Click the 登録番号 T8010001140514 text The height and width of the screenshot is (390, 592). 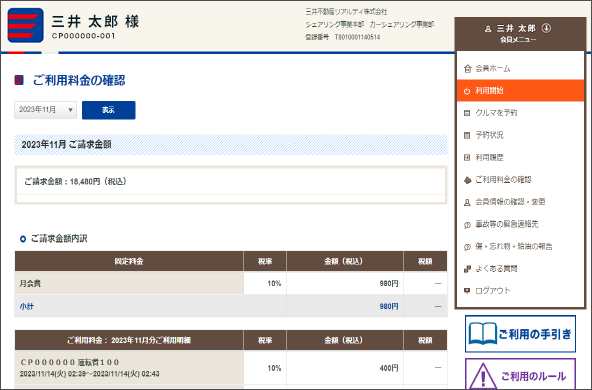click(343, 37)
